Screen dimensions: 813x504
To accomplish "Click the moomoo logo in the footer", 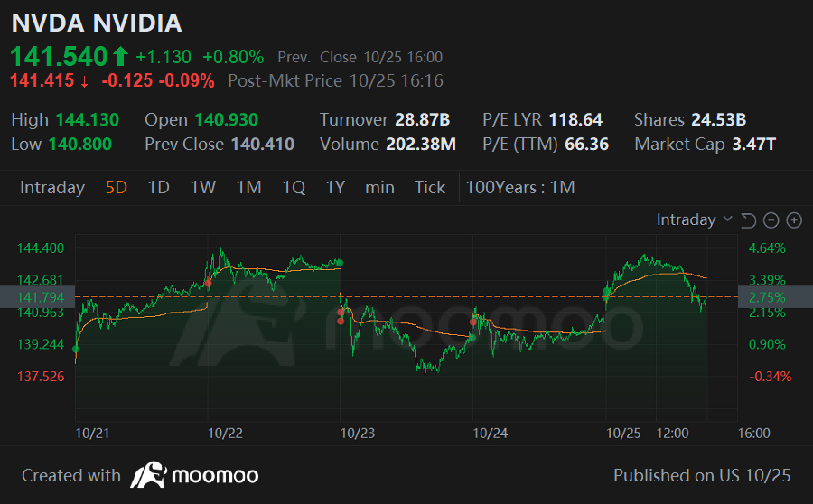I will coord(194,475).
